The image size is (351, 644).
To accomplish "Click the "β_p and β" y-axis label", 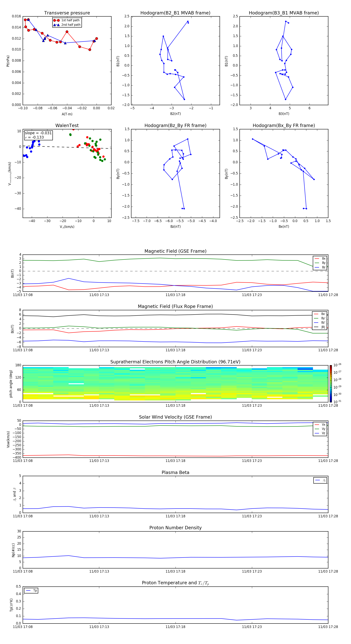I will point(14,494).
